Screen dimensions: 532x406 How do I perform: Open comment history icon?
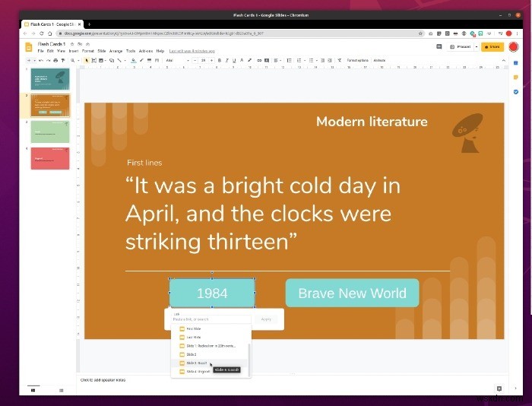coord(439,47)
